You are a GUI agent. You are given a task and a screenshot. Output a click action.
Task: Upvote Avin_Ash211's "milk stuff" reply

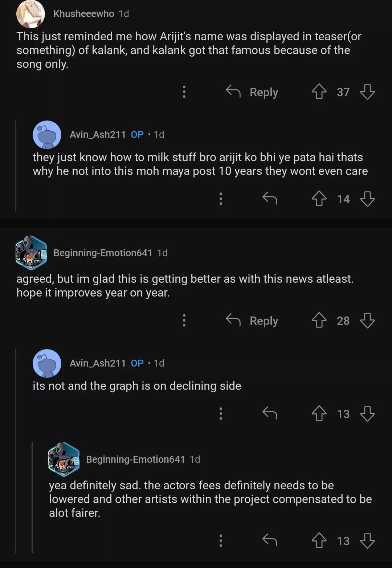(x=319, y=199)
